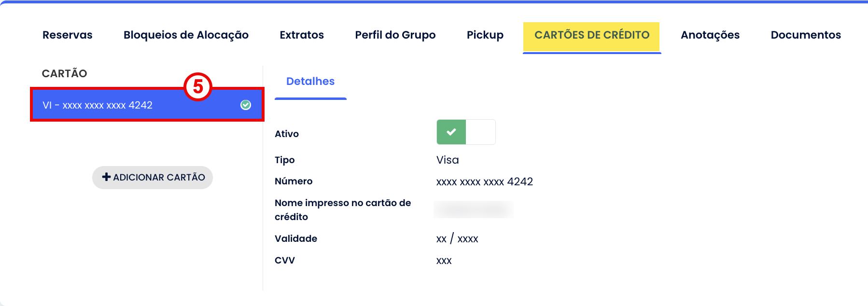Click the CARTÃO list header
This screenshot has width=868, height=306.
pos(65,73)
